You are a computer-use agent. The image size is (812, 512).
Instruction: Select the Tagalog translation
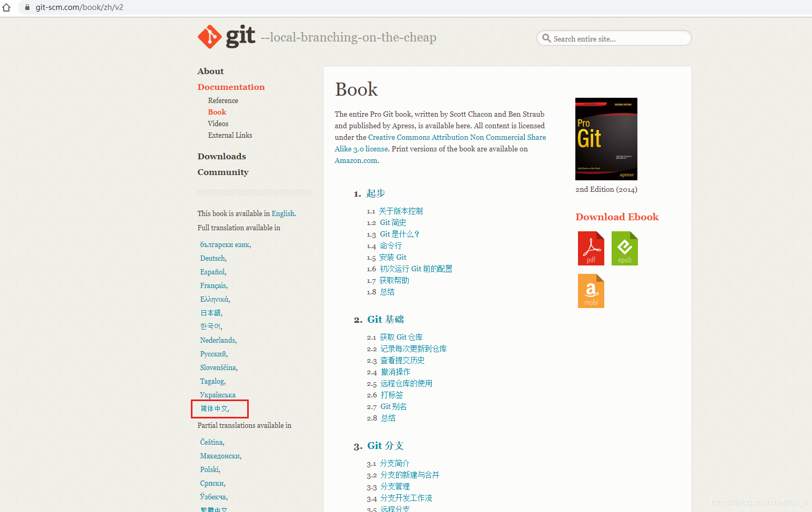click(x=212, y=381)
